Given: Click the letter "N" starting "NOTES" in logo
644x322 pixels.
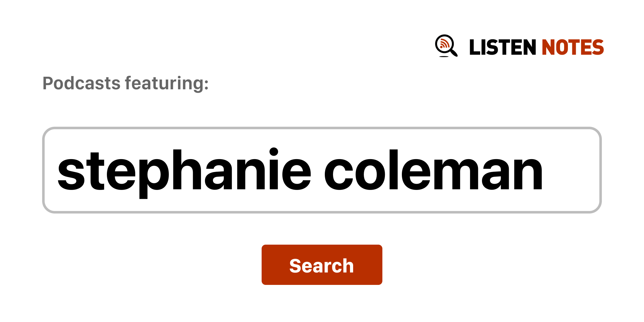Looking at the screenshot, I should [548, 47].
